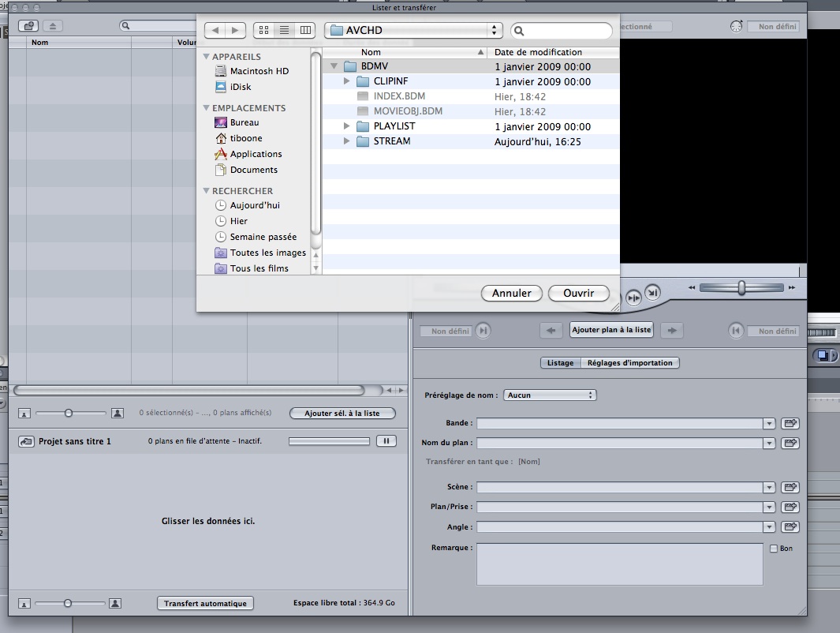Click Ouvrir button

tap(579, 293)
